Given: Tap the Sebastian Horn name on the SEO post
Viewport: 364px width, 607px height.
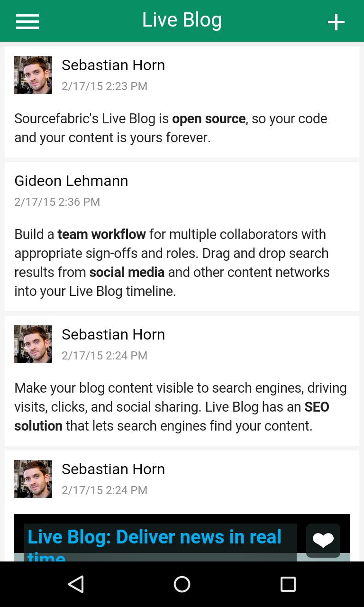Looking at the screenshot, I should (x=113, y=334).
